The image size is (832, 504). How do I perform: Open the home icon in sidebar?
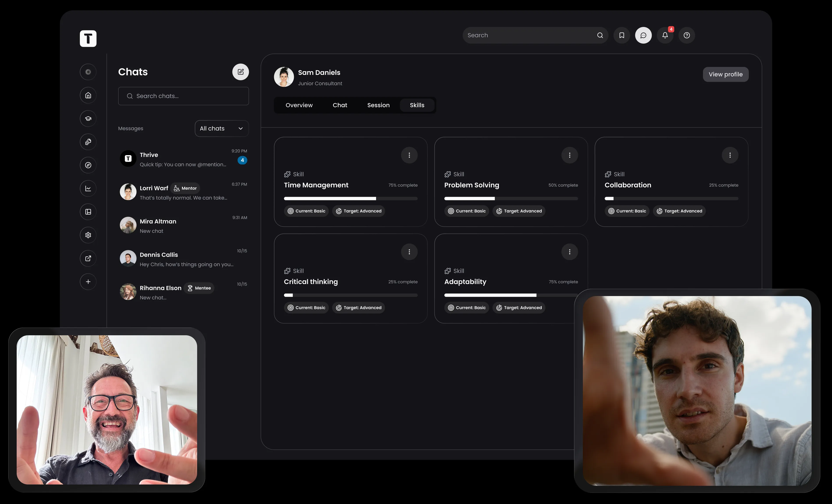[88, 95]
